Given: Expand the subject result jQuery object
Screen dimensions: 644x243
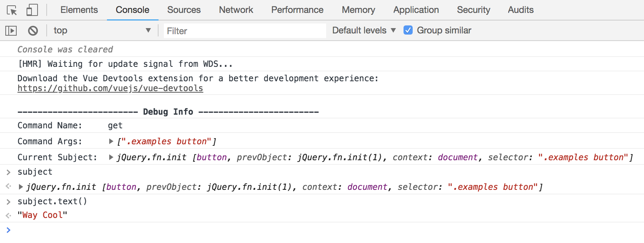Looking at the screenshot, I should coord(21,187).
